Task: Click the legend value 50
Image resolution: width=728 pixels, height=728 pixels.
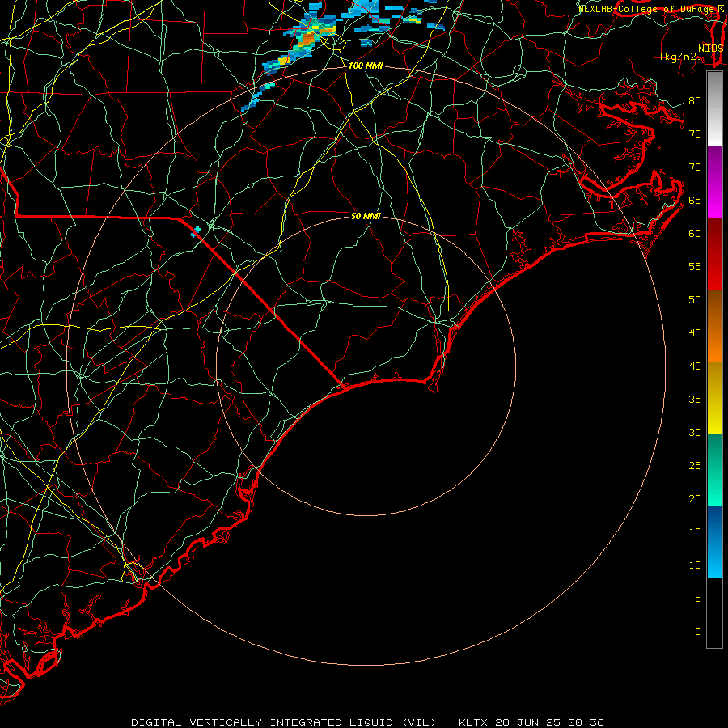Action: 695,299
